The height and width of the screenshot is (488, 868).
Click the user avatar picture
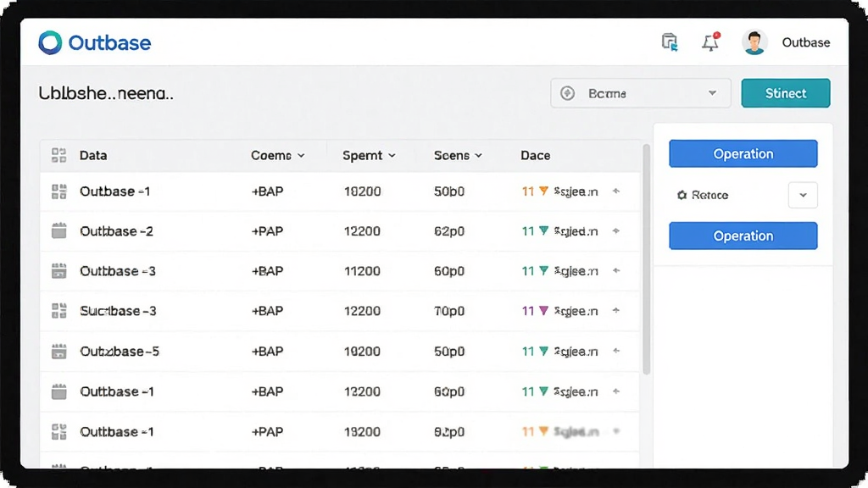tap(754, 42)
